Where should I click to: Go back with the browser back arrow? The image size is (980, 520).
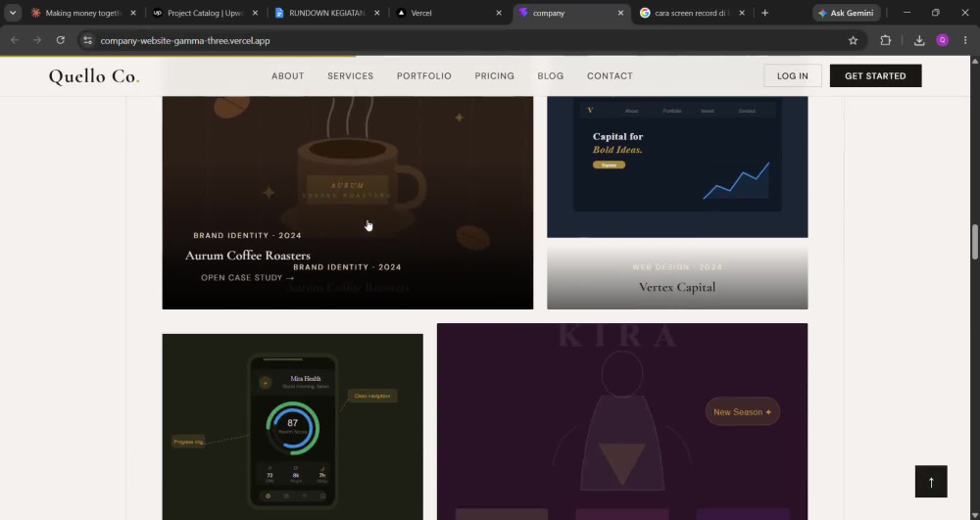point(15,40)
